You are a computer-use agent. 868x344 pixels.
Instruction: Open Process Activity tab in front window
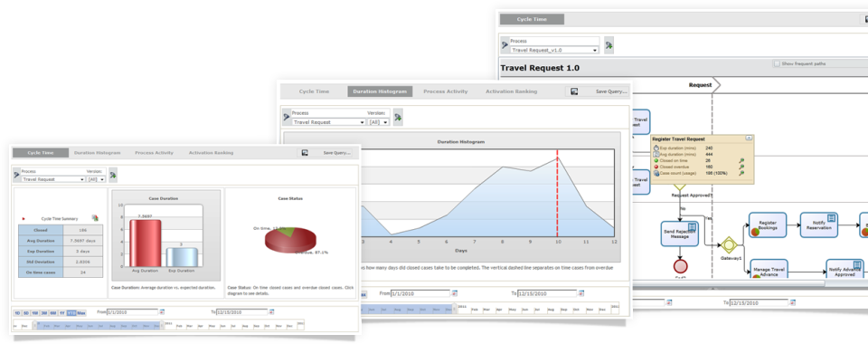[154, 152]
